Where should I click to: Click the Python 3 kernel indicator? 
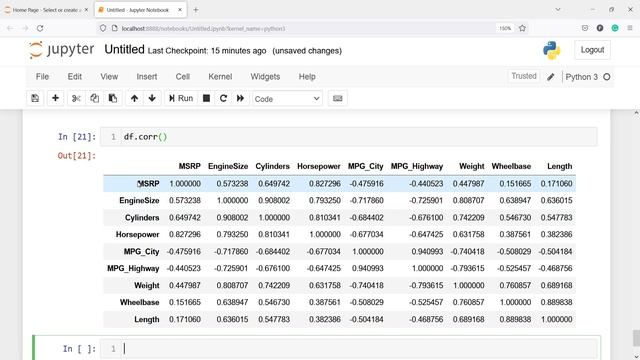pyautogui.click(x=588, y=77)
